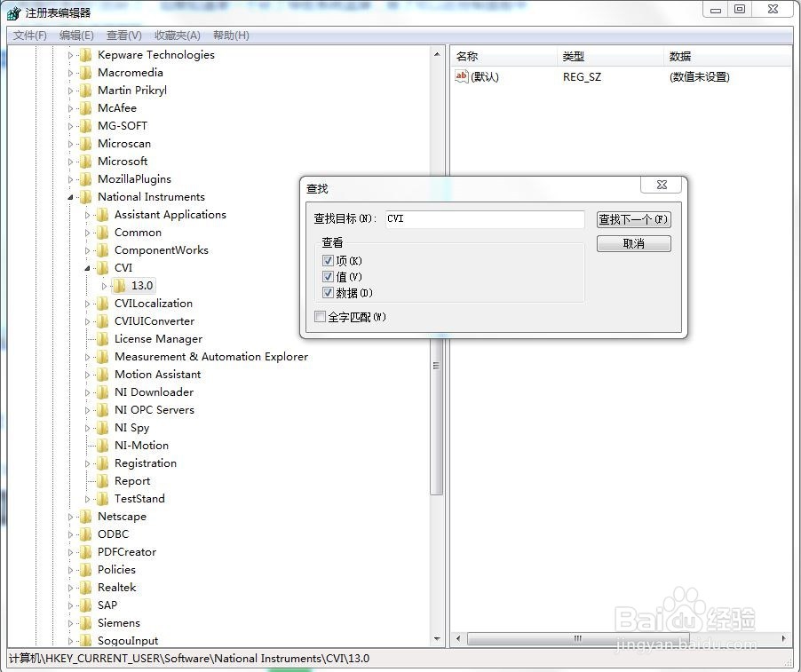Image resolution: width=801 pixels, height=672 pixels.
Task: Select the NI OPC Servers tree item
Action: pyautogui.click(x=155, y=410)
